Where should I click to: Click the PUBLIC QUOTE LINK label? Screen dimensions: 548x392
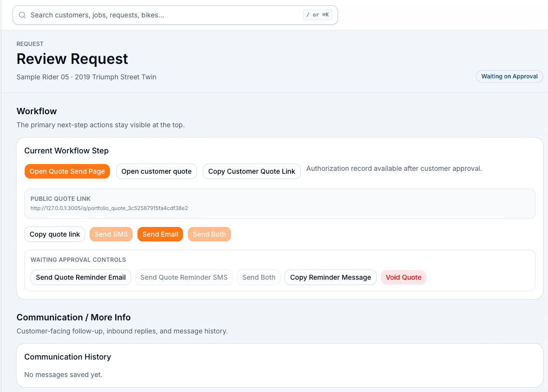tap(61, 199)
